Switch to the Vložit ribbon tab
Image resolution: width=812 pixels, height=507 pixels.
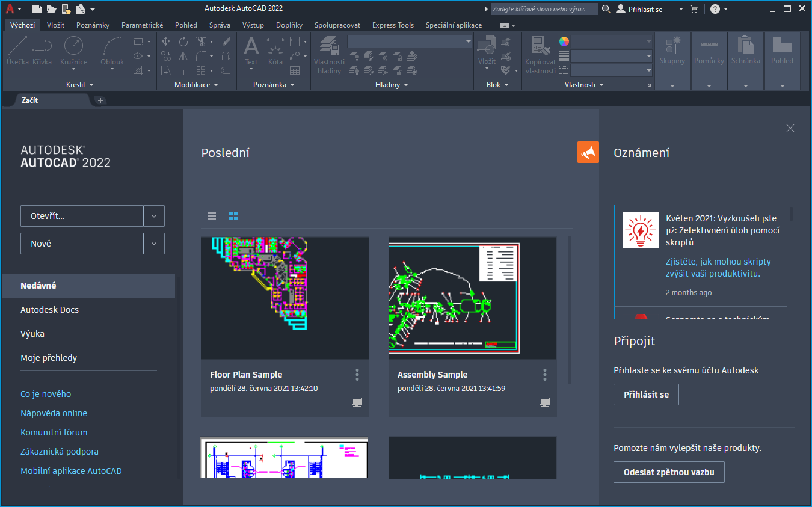click(55, 25)
